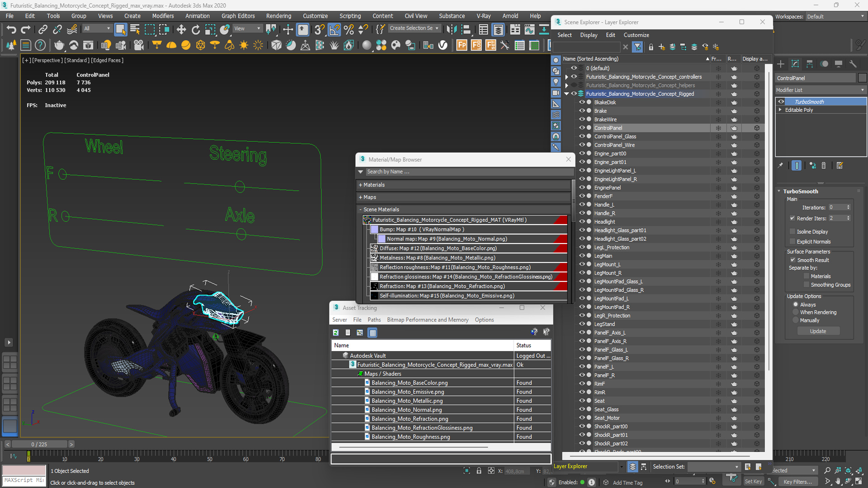Image resolution: width=868 pixels, height=488 pixels.
Task: Toggle TurboSmooth modifier eye icon in stack
Action: pyautogui.click(x=781, y=102)
